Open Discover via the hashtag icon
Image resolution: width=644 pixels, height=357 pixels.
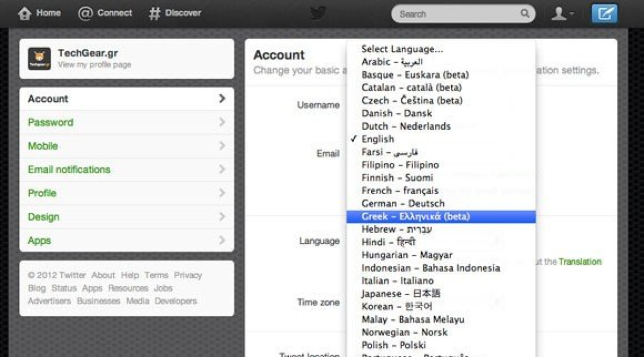155,13
